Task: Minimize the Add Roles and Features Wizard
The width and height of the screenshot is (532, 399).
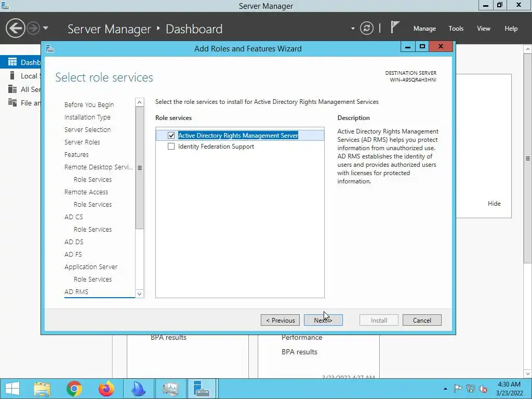Action: click(x=408, y=46)
